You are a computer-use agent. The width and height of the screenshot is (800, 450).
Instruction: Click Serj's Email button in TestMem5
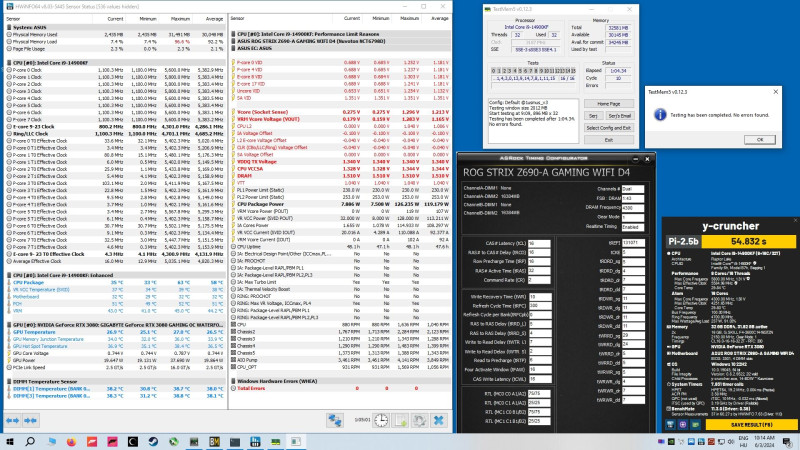pyautogui.click(x=619, y=116)
